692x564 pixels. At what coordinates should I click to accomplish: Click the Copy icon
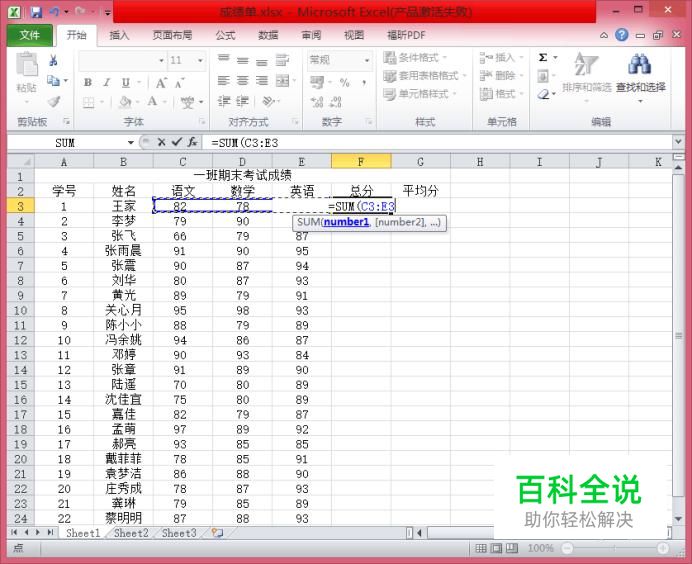(x=53, y=81)
